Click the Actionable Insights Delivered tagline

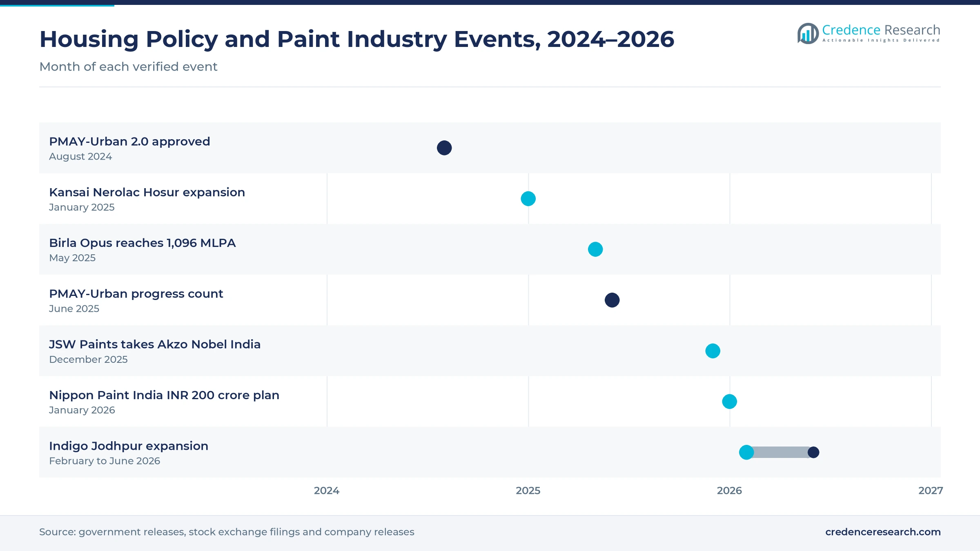881,40
